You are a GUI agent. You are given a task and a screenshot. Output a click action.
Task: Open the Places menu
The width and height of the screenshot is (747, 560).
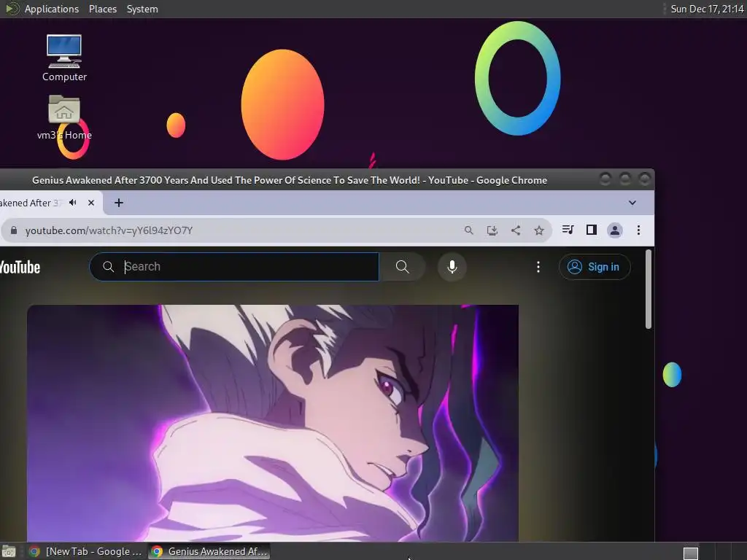(103, 9)
